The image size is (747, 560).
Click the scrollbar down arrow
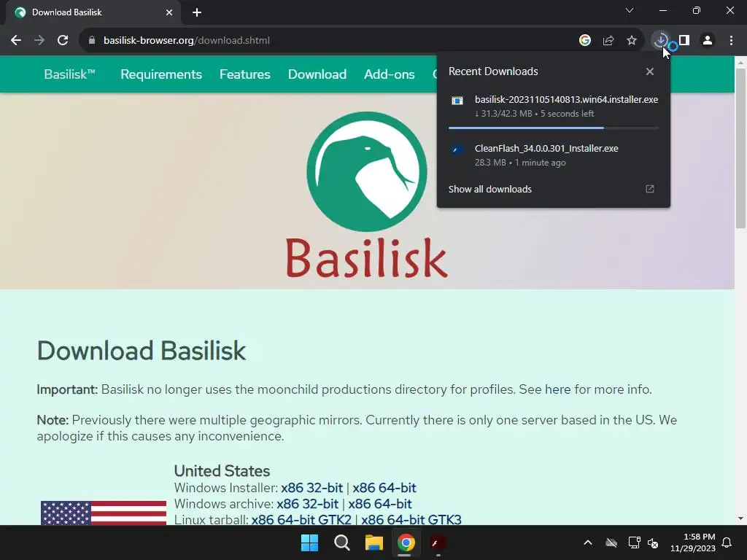(x=740, y=518)
